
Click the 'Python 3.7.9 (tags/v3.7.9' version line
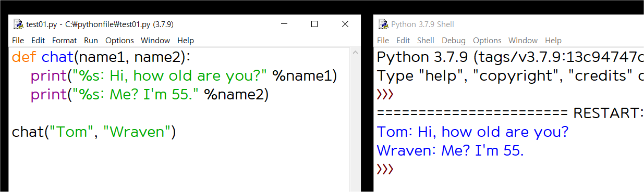(x=510, y=57)
